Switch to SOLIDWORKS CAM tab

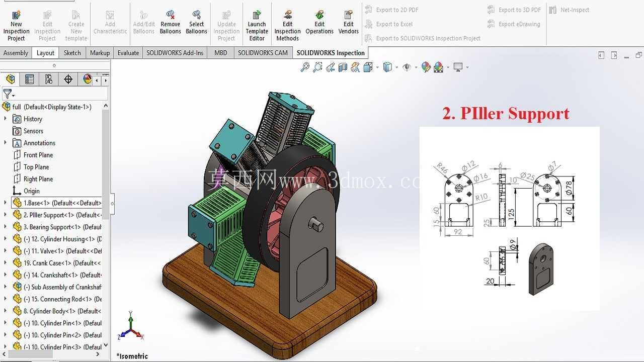click(x=263, y=53)
